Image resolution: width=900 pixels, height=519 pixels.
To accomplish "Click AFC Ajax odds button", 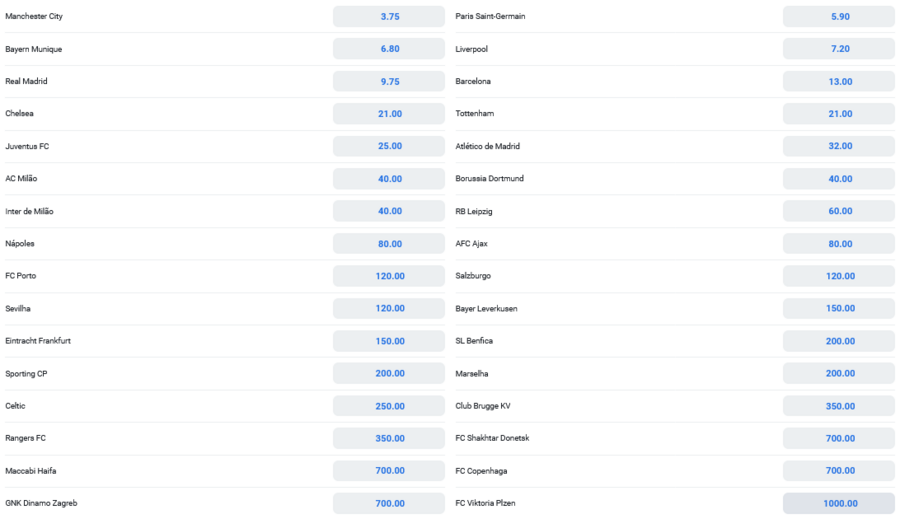I will [x=839, y=244].
